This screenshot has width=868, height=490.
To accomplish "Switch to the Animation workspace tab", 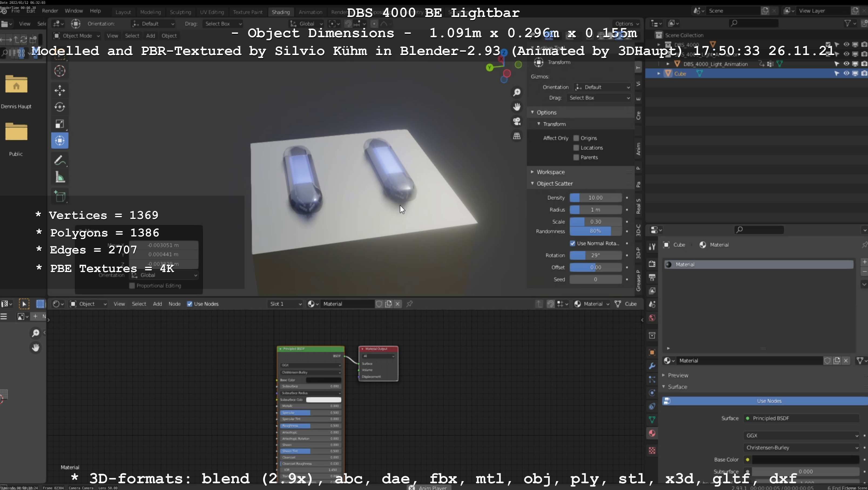I will pos(310,12).
